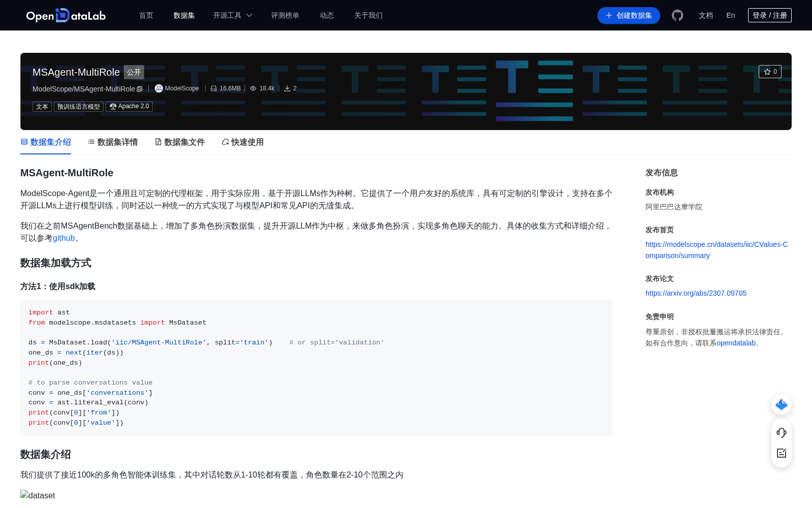Image resolution: width=812 pixels, height=508 pixels.
Task: Click the 免责申明 heading
Action: [660, 316]
